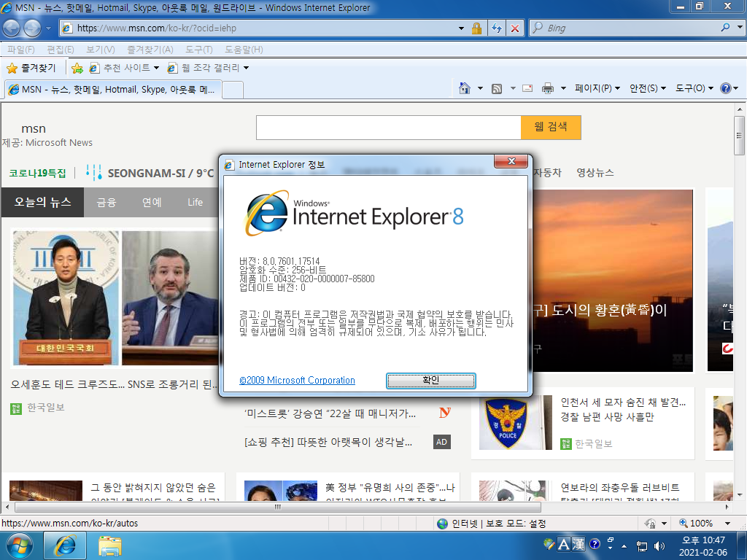Click the volume speaker tray icon
747x560 pixels.
click(659, 545)
